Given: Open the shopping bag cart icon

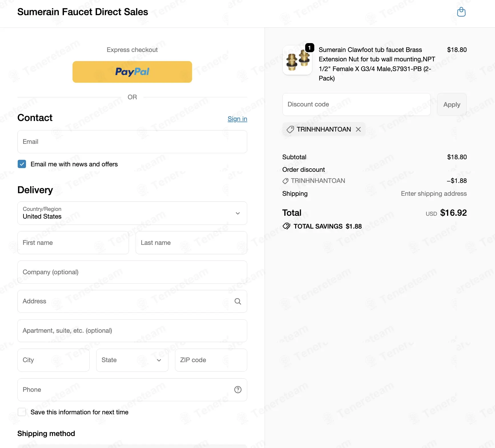Looking at the screenshot, I should tap(461, 12).
